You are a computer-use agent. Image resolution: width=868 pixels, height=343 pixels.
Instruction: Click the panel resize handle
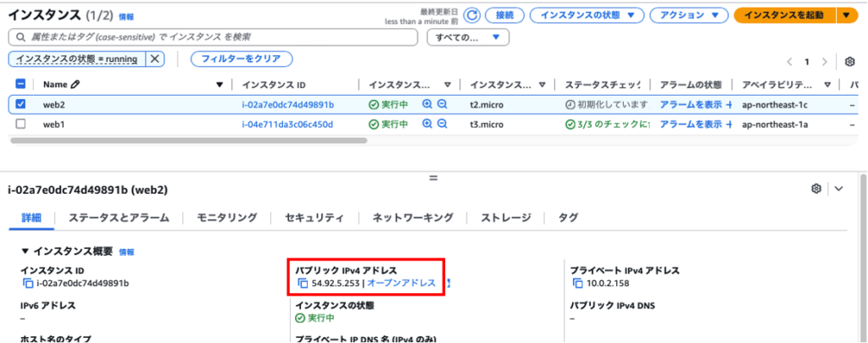[433, 178]
